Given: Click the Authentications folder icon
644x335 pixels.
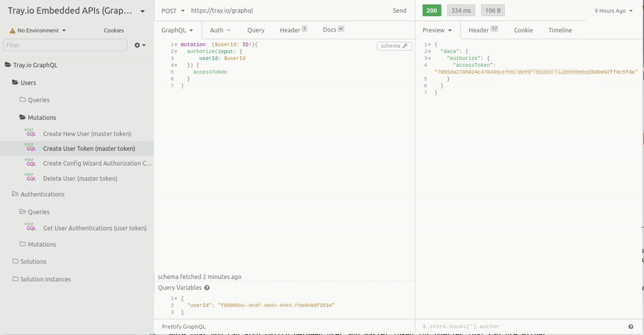Looking at the screenshot, I should (x=15, y=194).
